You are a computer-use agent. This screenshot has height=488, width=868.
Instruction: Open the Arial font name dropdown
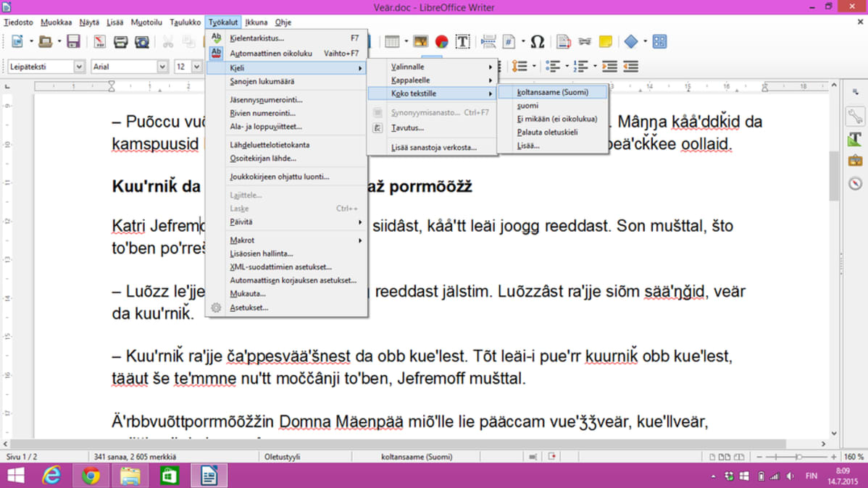[162, 67]
